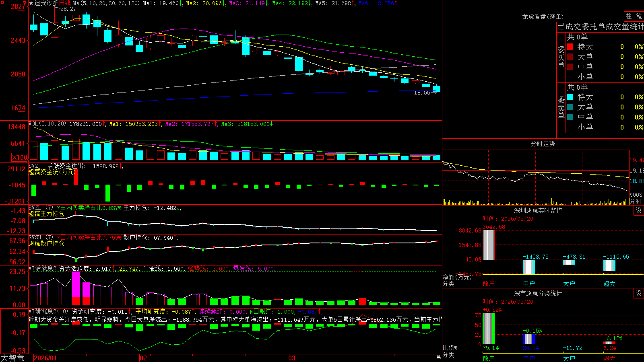
Task: Click the lock icon at the timeline's end
Action: 439,357
